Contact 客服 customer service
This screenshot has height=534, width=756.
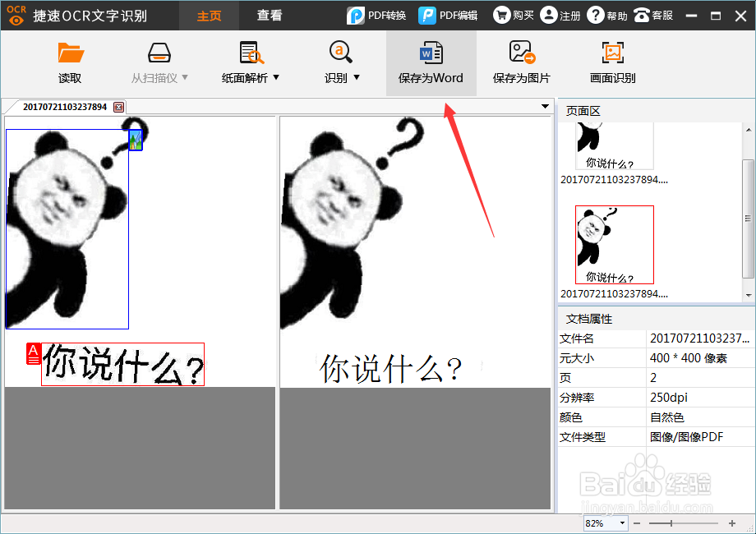(x=652, y=16)
